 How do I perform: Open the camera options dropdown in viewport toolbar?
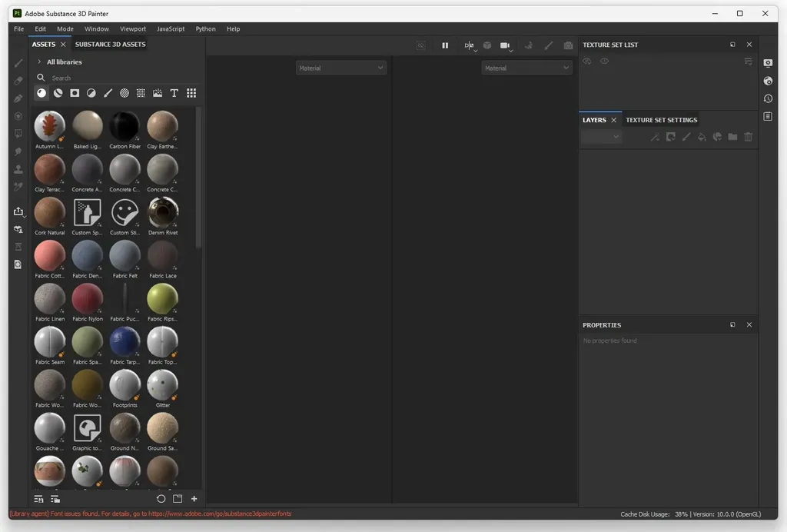pos(511,51)
